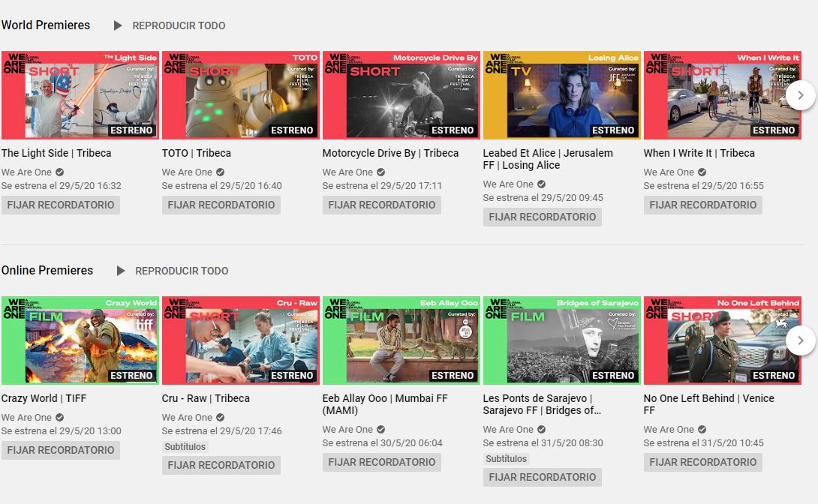Open No One Left Behind thumbnail

(723, 340)
